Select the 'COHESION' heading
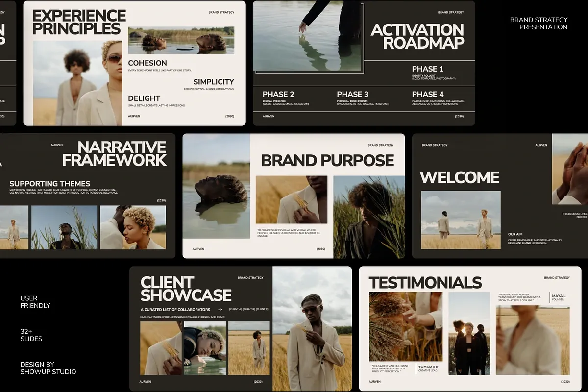Screen dimensions: 588x392 pyautogui.click(x=147, y=63)
